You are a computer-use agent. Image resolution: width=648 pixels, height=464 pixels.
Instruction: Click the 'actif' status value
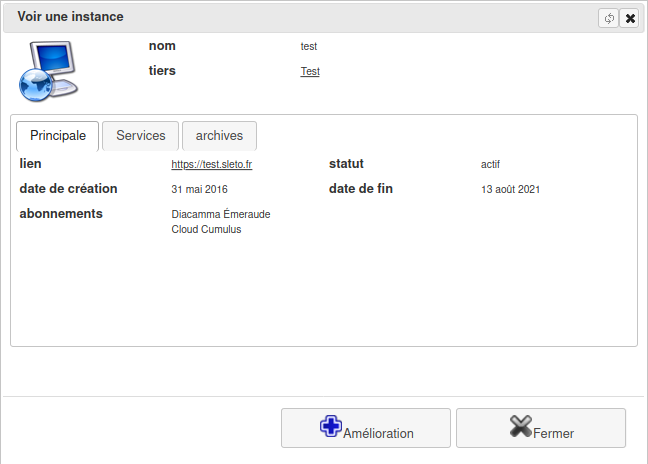click(x=490, y=165)
